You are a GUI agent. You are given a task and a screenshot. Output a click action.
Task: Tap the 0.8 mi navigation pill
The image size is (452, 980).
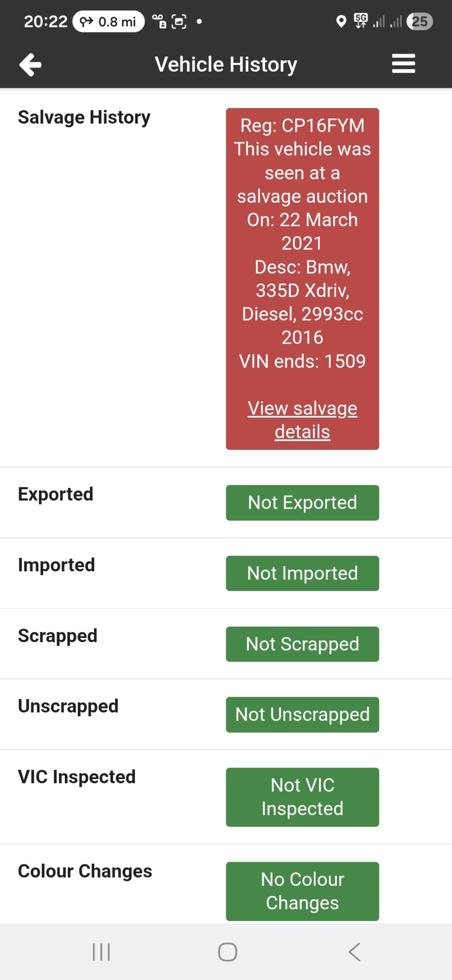(x=109, y=22)
